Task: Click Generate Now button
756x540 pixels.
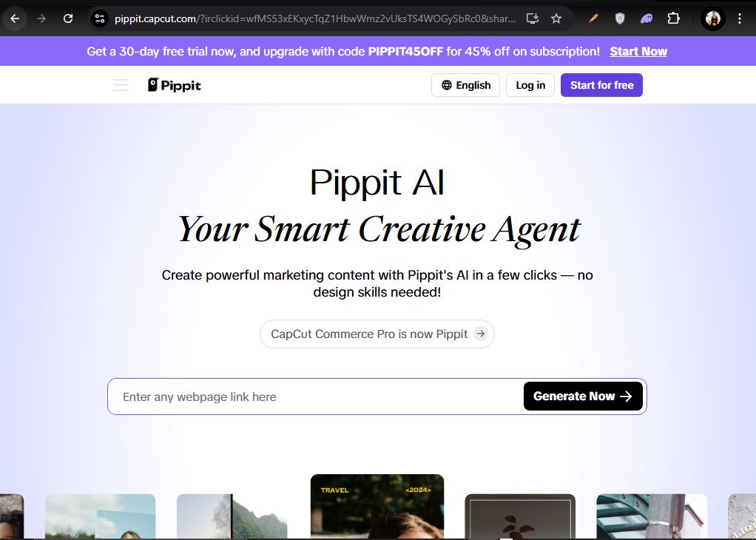Action: 583,396
